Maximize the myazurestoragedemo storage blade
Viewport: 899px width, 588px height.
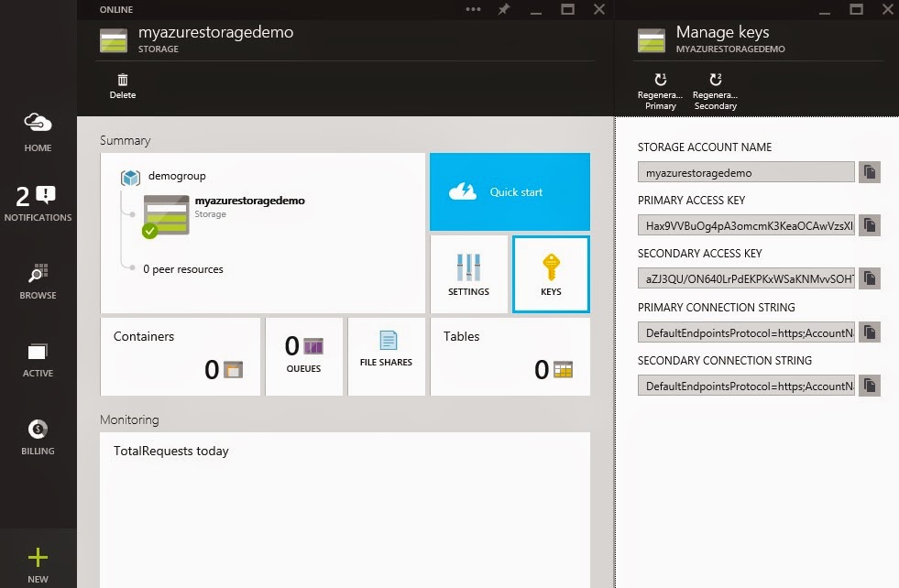[x=567, y=9]
